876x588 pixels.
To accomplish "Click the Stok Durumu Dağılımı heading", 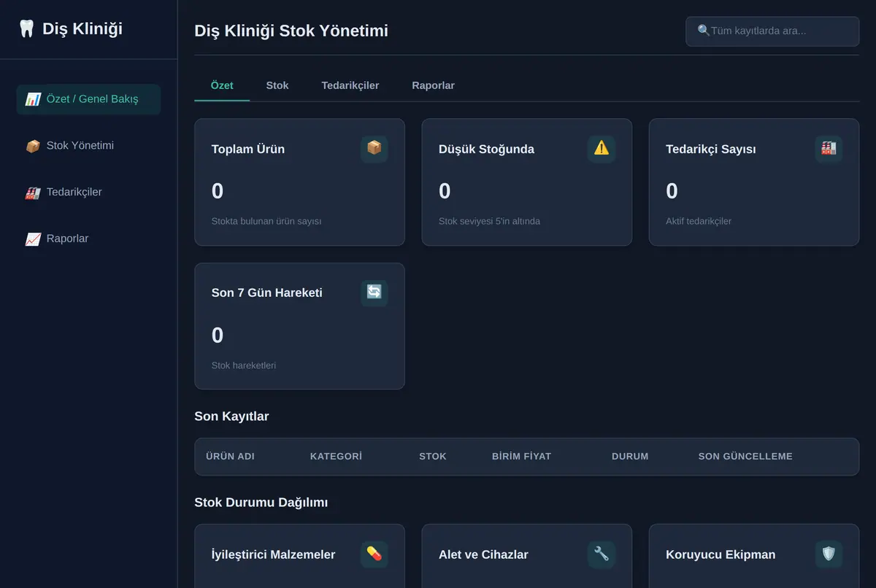I will [x=261, y=503].
